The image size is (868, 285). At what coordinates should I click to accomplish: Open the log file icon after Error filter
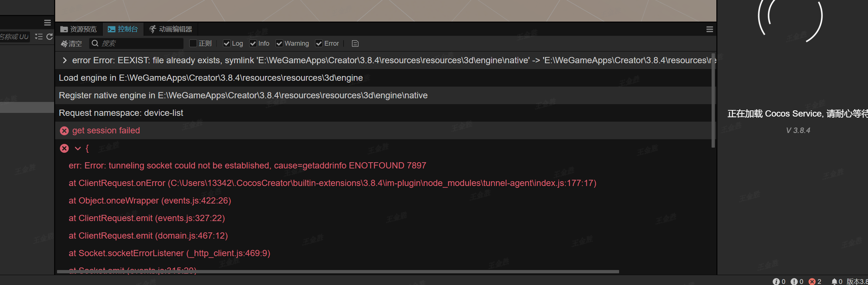click(355, 43)
